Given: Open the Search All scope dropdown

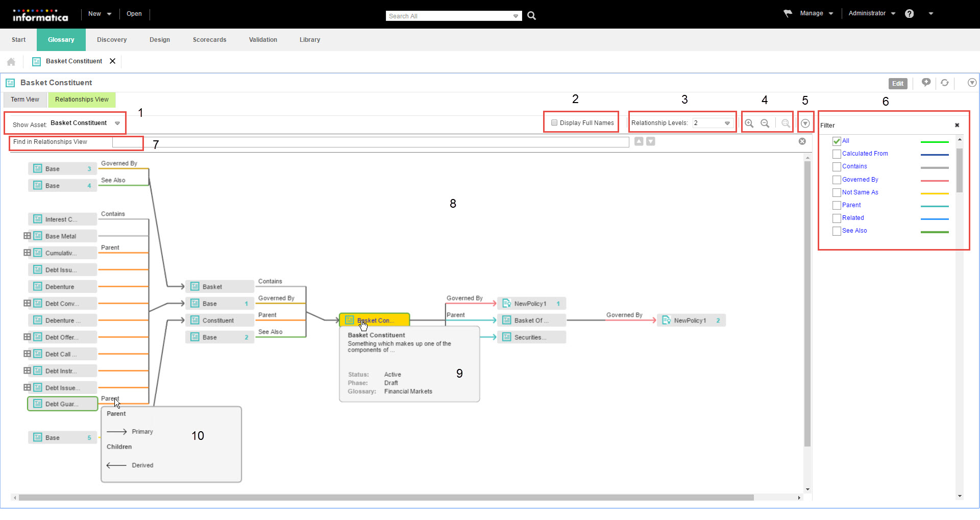Looking at the screenshot, I should pos(516,16).
